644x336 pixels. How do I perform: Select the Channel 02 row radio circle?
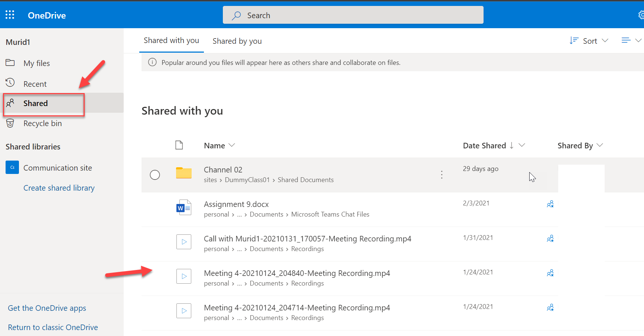(x=155, y=175)
